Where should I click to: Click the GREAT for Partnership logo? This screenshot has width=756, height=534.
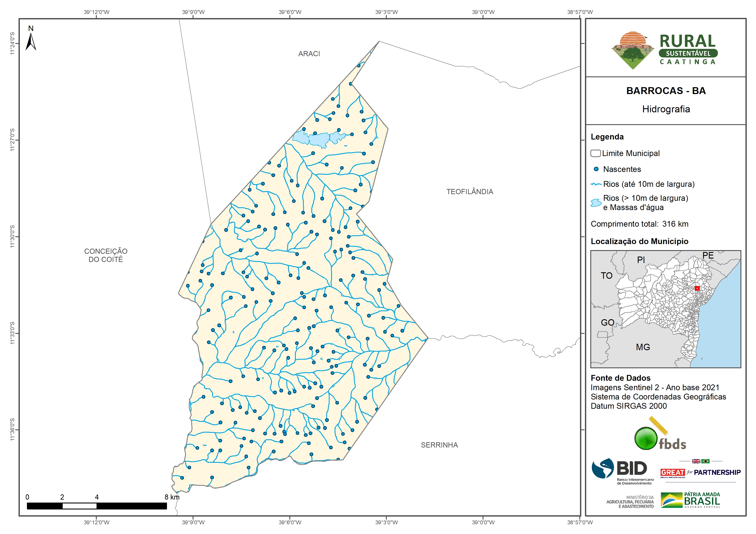700,472
